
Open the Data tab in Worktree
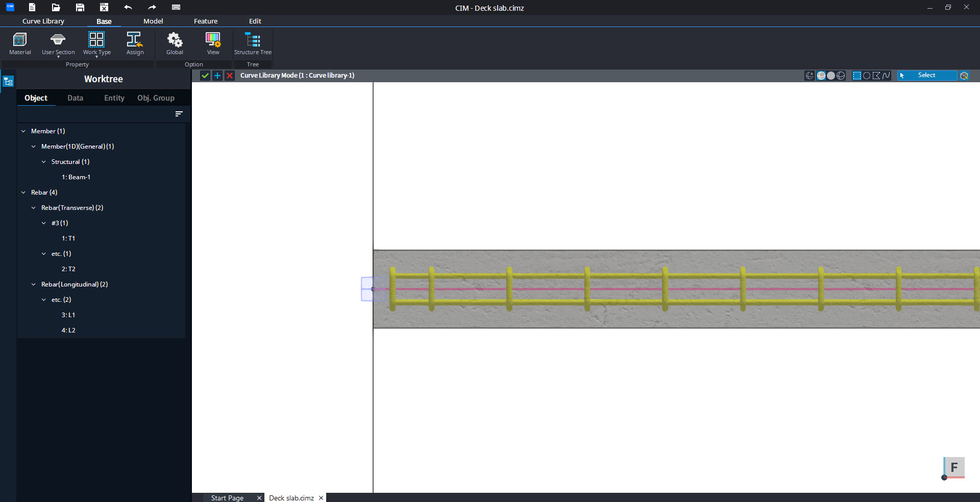pyautogui.click(x=75, y=98)
